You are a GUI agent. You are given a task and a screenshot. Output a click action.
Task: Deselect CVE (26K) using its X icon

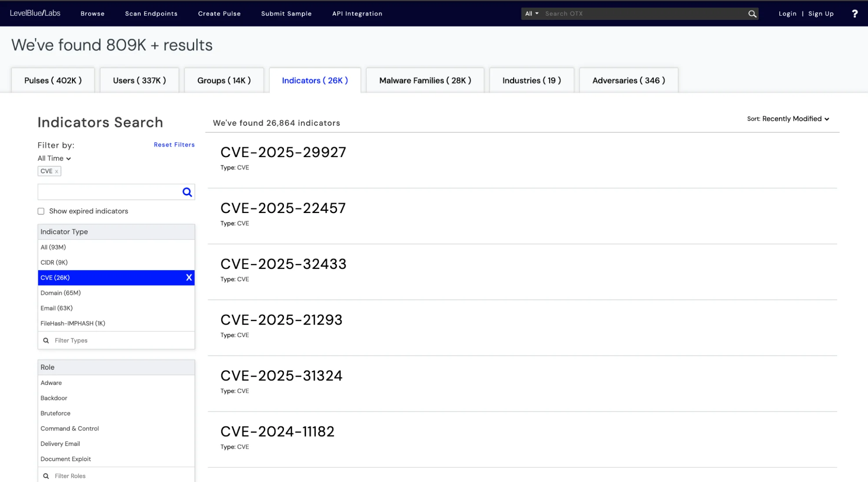click(x=189, y=278)
